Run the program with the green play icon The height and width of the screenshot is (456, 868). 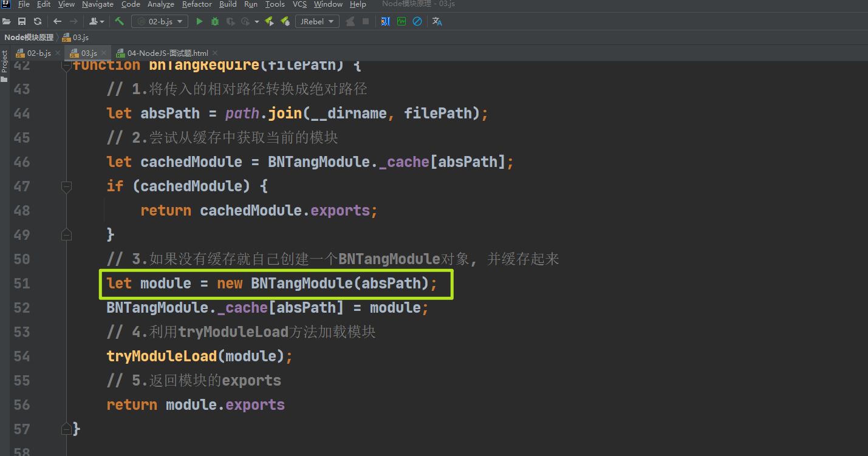pos(199,21)
